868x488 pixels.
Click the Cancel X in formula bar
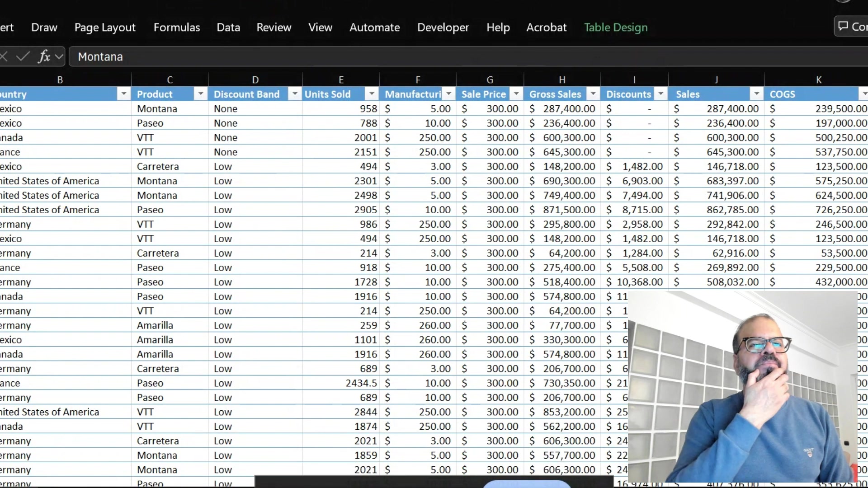click(x=4, y=56)
